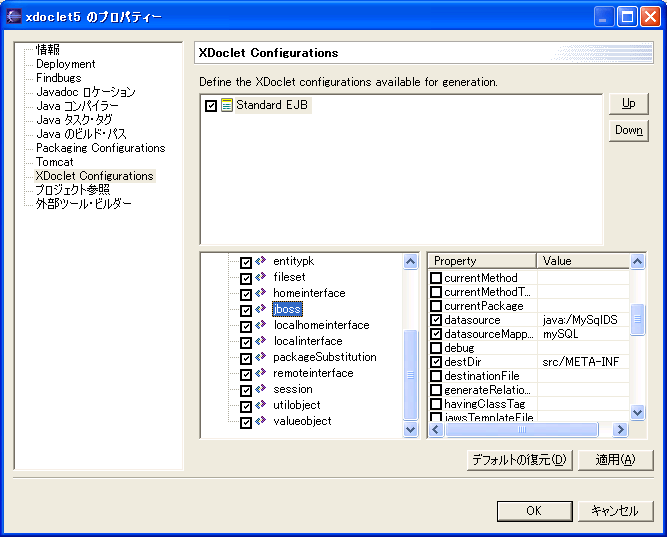Toggle the packageSubstitution checkbox
667x537 pixels.
[246, 358]
